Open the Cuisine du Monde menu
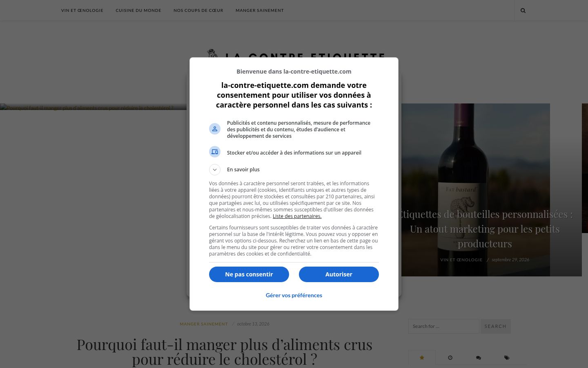 pos(138,10)
